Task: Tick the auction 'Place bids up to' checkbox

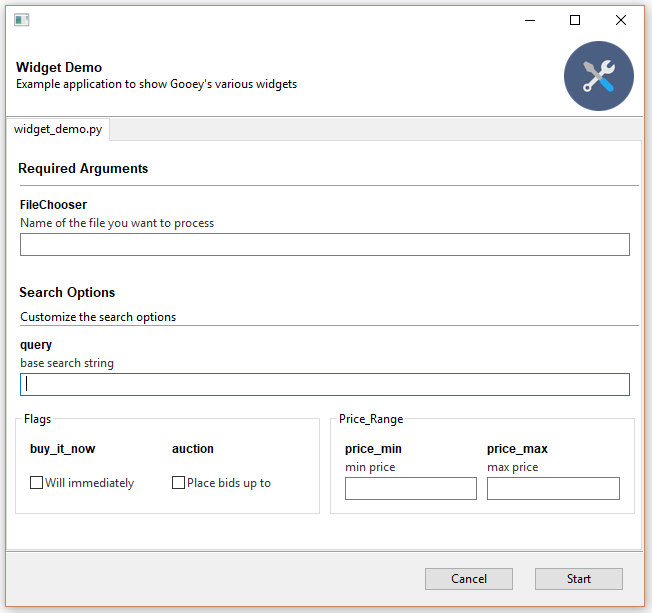Action: click(x=179, y=483)
